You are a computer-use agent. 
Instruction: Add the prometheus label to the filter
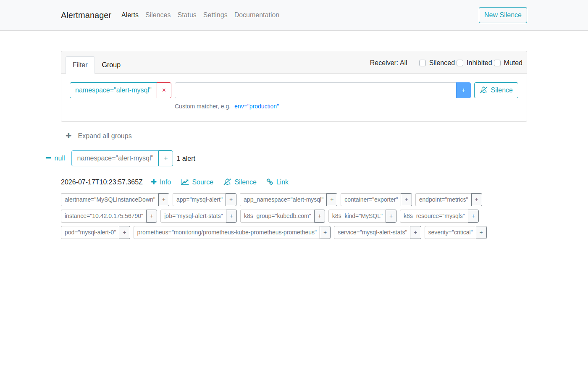325,232
